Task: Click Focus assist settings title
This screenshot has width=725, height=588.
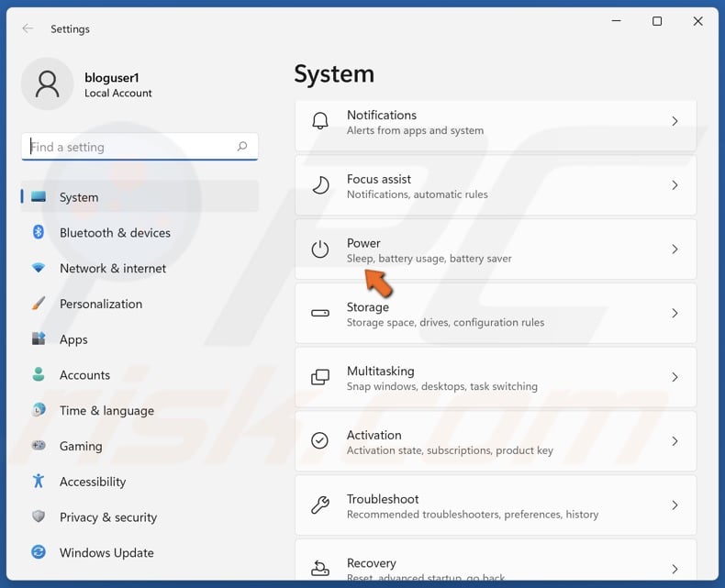Action: [x=379, y=179]
